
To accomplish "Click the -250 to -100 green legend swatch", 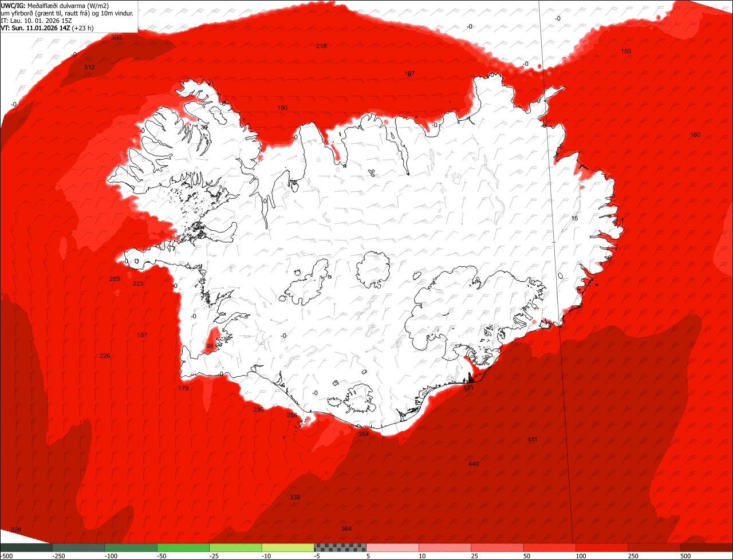I will 78,547.
